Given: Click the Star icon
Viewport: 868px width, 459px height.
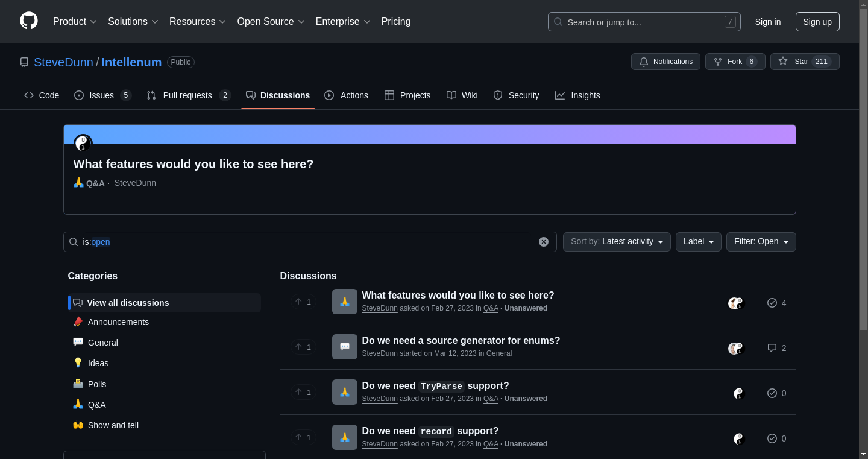Looking at the screenshot, I should (783, 62).
